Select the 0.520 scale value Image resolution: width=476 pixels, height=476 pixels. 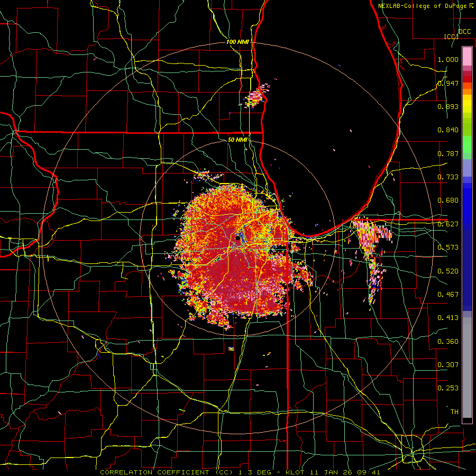pyautogui.click(x=448, y=271)
